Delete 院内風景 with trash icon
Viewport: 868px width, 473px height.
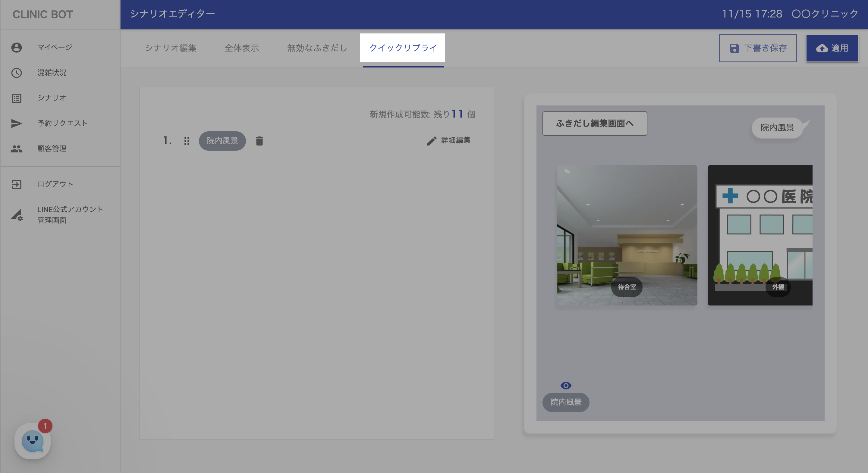[x=259, y=141]
